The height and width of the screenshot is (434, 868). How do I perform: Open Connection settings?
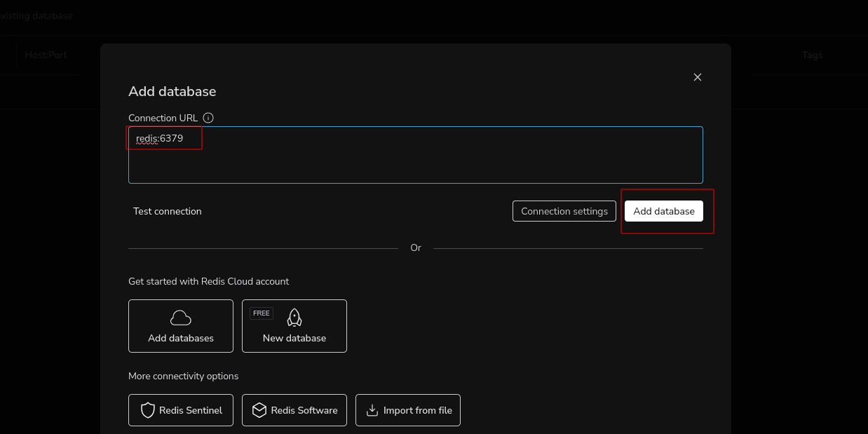tap(564, 211)
